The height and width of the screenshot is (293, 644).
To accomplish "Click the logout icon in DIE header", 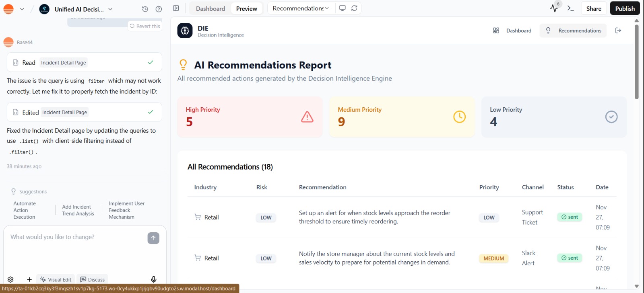I will [618, 31].
